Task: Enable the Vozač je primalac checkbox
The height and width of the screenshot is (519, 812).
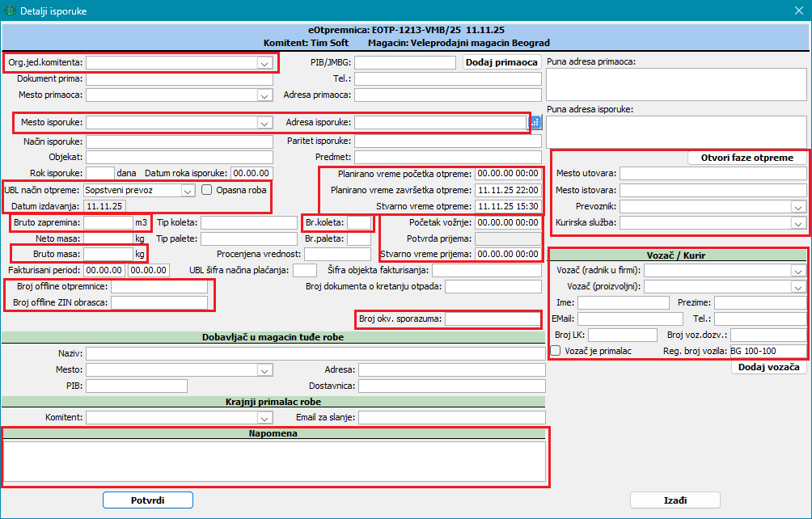Action: coord(556,351)
